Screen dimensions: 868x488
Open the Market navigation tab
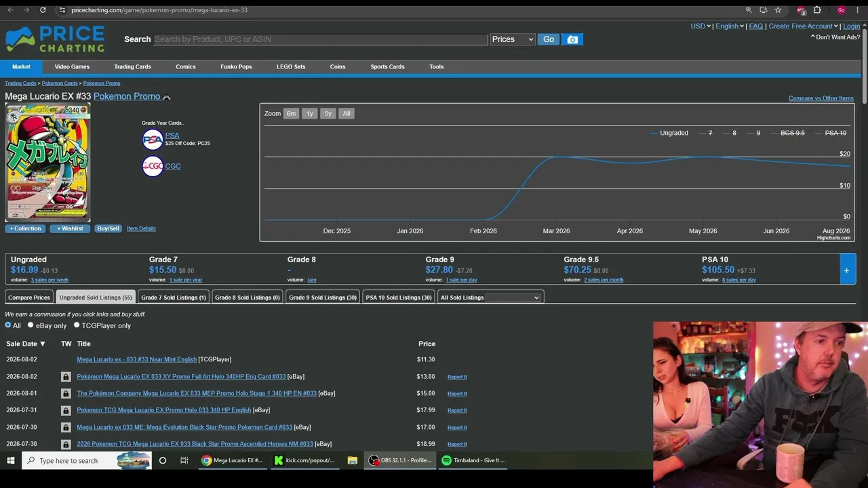pyautogui.click(x=21, y=67)
